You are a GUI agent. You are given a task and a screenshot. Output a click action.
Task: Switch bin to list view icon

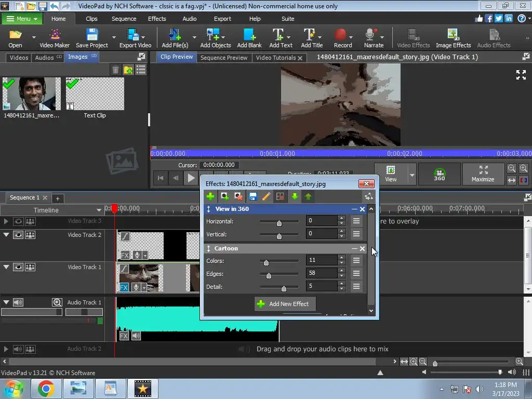(141, 70)
